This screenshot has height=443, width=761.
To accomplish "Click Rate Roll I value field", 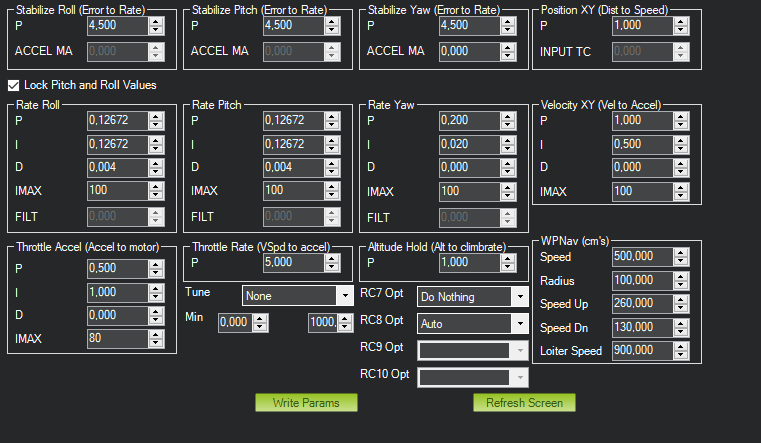I will pyautogui.click(x=117, y=145).
